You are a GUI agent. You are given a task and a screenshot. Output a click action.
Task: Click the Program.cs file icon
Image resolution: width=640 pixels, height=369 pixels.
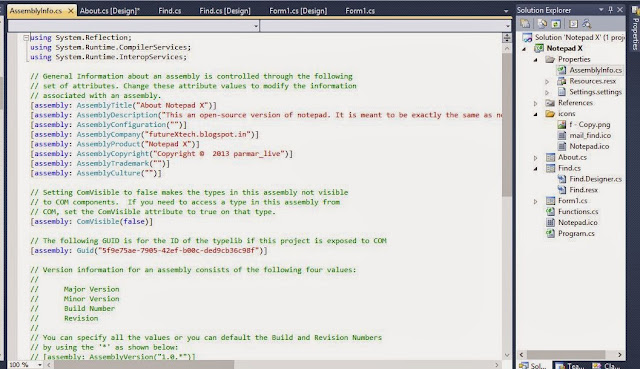point(551,233)
